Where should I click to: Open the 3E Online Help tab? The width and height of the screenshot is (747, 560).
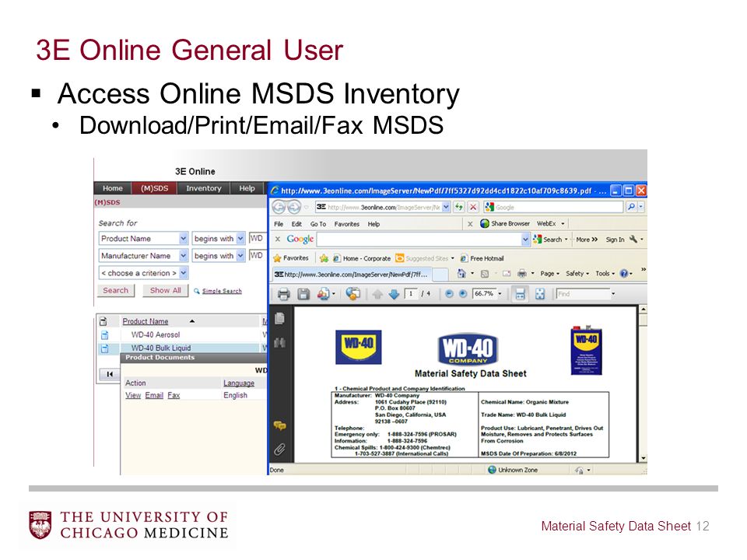[x=247, y=188]
